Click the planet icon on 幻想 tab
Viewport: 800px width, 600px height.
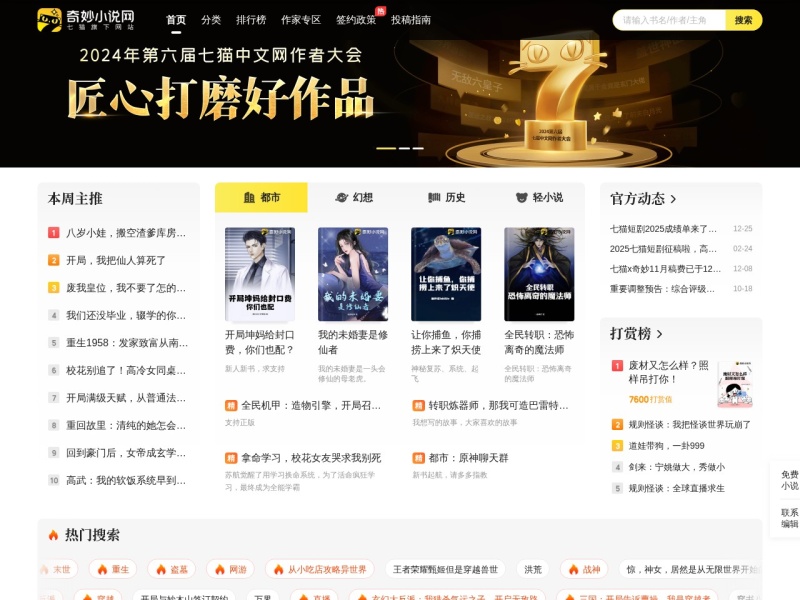click(341, 197)
